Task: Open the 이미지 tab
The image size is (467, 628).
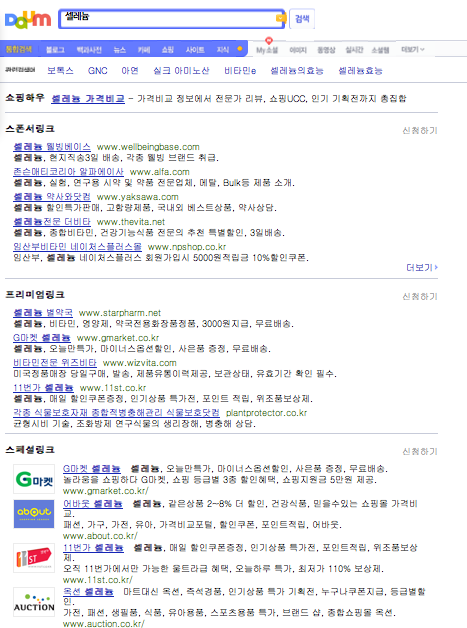Action: click(298, 50)
